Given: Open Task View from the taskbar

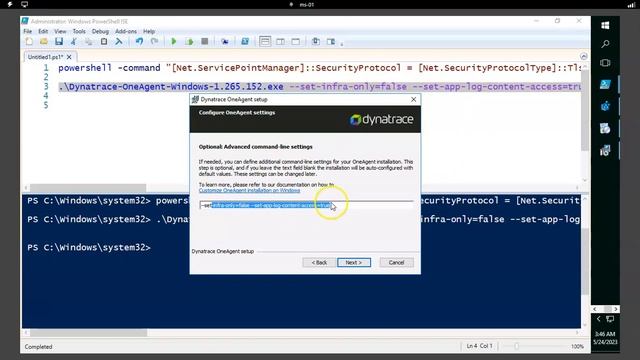Looking at the screenshot, I should tap(605, 63).
